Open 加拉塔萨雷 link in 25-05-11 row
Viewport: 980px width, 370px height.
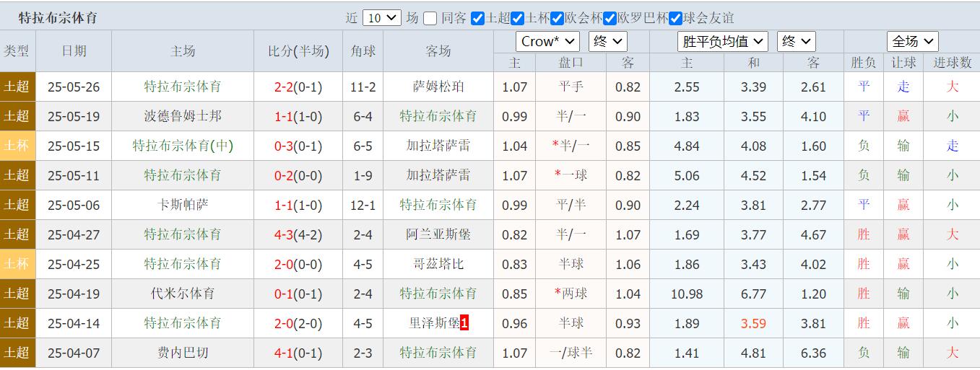tap(438, 175)
